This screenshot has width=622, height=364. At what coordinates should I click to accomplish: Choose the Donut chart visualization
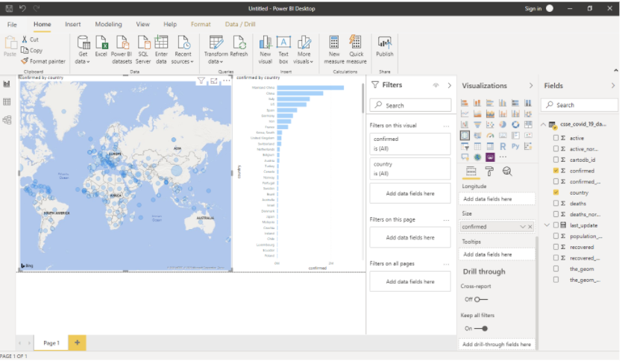tap(515, 125)
